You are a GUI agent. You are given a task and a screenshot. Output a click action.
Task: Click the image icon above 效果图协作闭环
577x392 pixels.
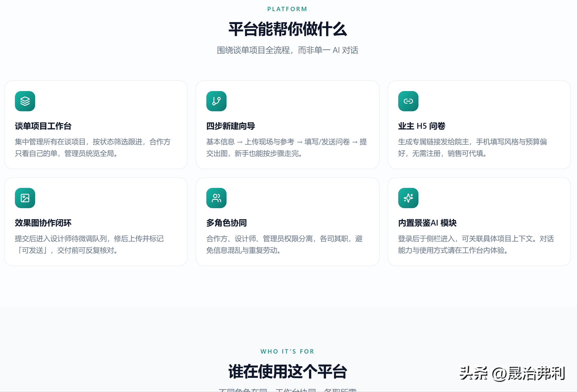click(x=25, y=198)
